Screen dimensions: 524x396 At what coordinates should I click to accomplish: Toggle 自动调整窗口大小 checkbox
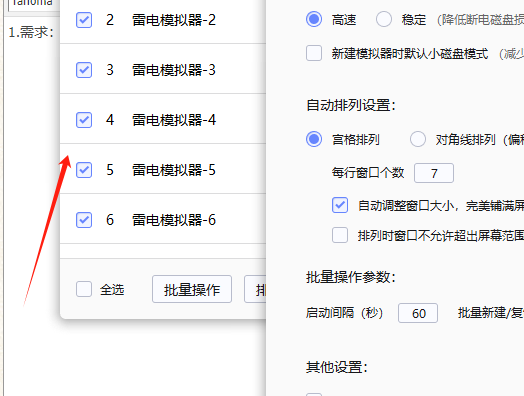(340, 205)
